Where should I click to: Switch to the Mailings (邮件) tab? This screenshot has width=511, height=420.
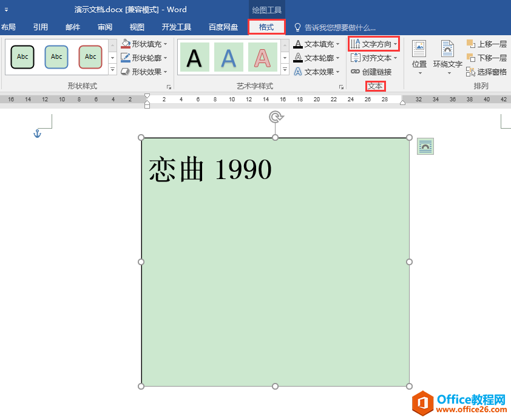tap(73, 27)
